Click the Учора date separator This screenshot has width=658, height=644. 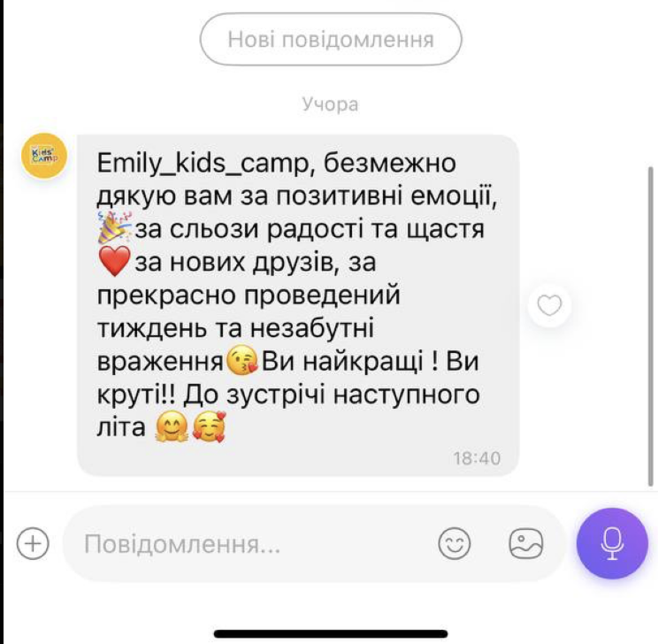(330, 104)
